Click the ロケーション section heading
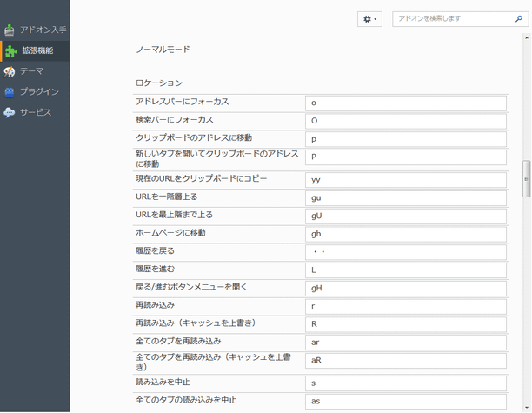Screen dimensions: 532x413 (x=159, y=83)
